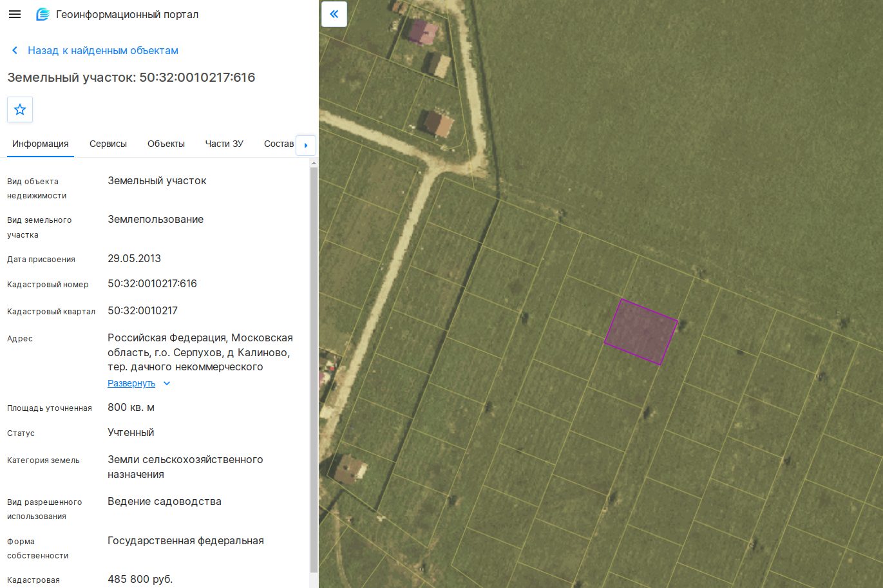Open the Объекты tab
883x588 pixels.
pyautogui.click(x=166, y=144)
